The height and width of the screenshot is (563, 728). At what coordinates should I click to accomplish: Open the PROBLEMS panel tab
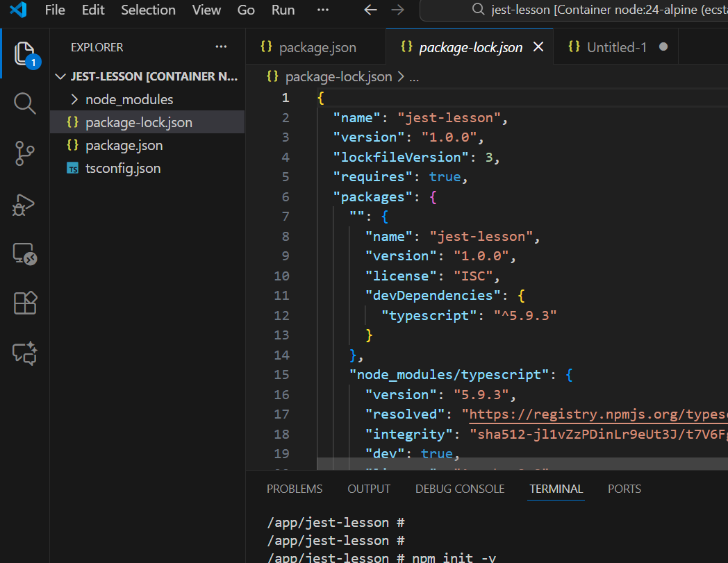click(x=295, y=489)
